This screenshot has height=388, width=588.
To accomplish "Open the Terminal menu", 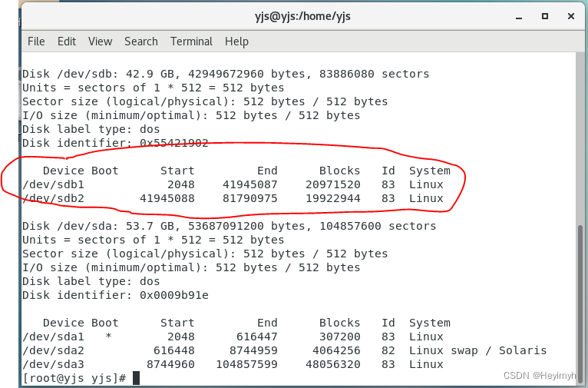I will [191, 41].
